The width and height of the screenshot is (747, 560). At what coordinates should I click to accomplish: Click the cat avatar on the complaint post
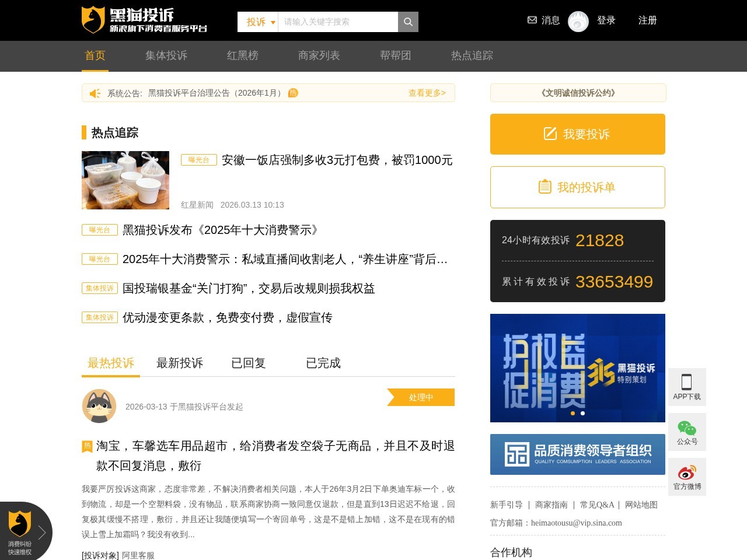click(x=100, y=406)
